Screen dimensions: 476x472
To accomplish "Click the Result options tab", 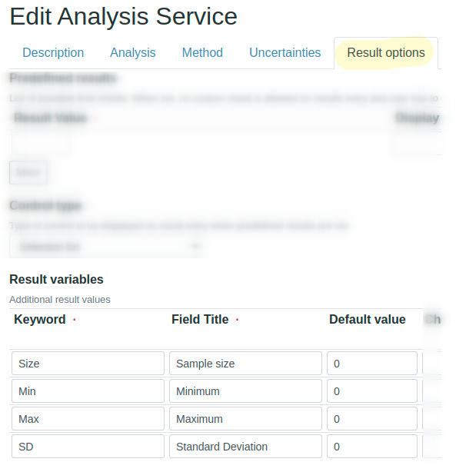I will click(x=386, y=53).
